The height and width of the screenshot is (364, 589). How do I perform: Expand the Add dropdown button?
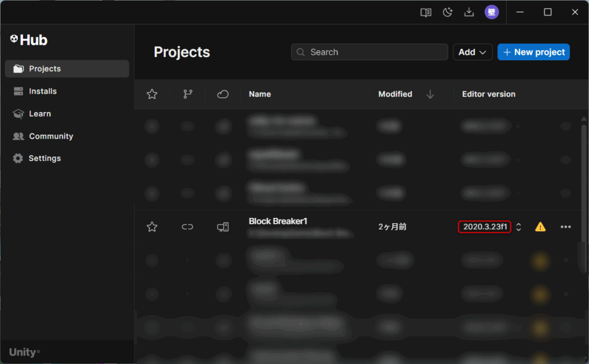(473, 52)
